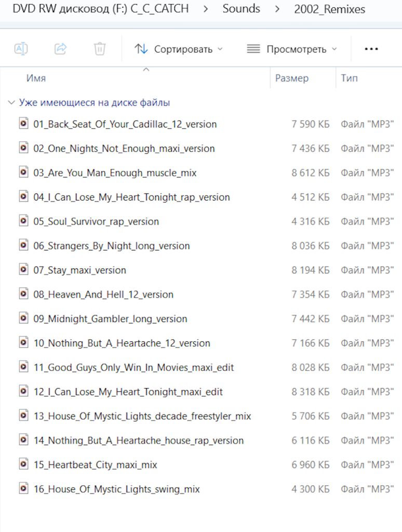
Task: Click MP3 icon of 11_Good_Guys_Only_Win_In_Movies_maxi_edit
Action: pos(23,366)
